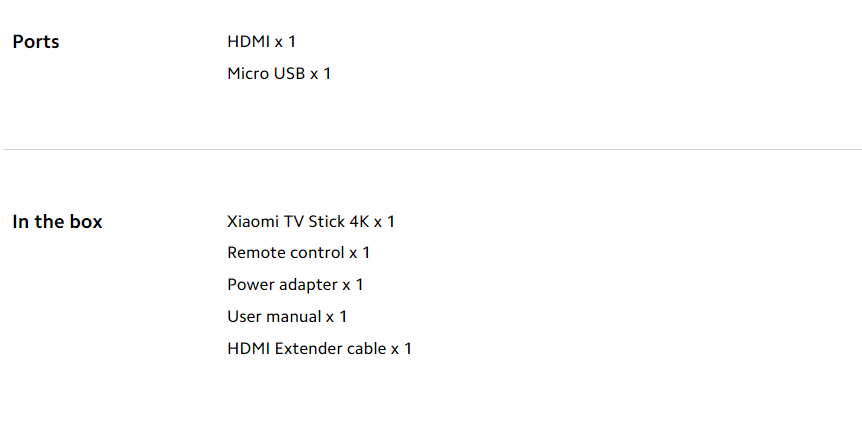The height and width of the screenshot is (424, 862).
Task: Click the "User manual x 1" item
Action: tap(287, 317)
